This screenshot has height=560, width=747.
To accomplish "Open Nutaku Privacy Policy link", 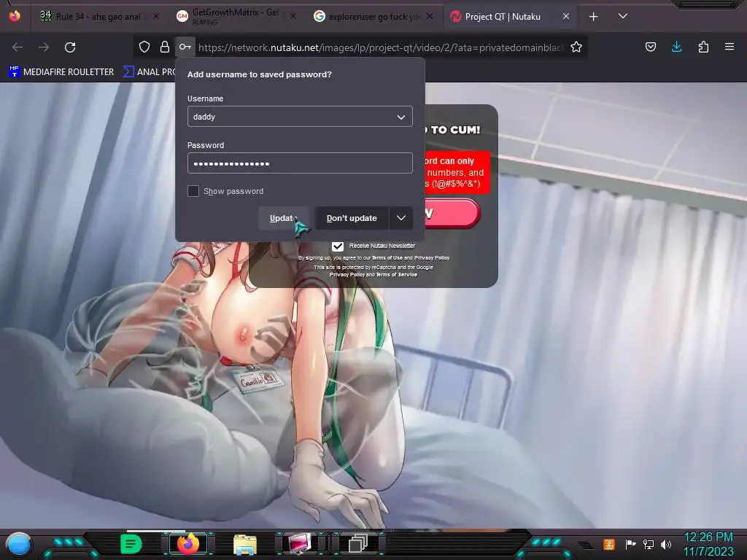I will 432,257.
